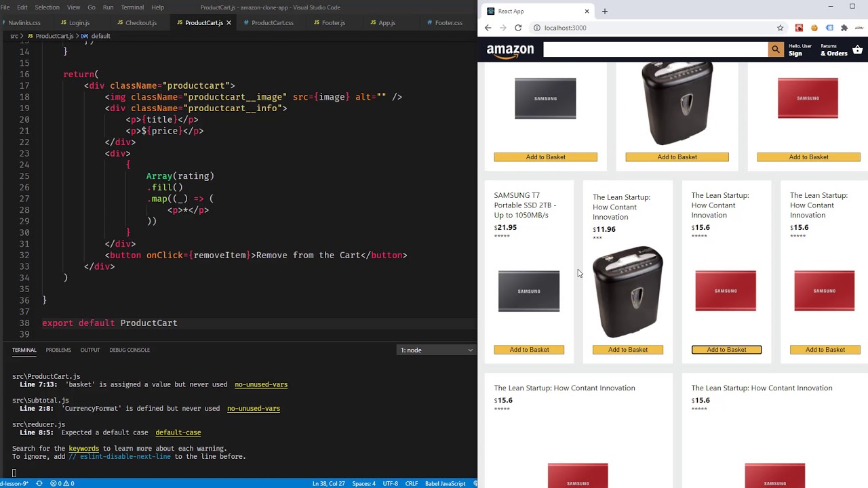Switch to the Footer.js tab
The image size is (868, 488).
[x=333, y=22]
